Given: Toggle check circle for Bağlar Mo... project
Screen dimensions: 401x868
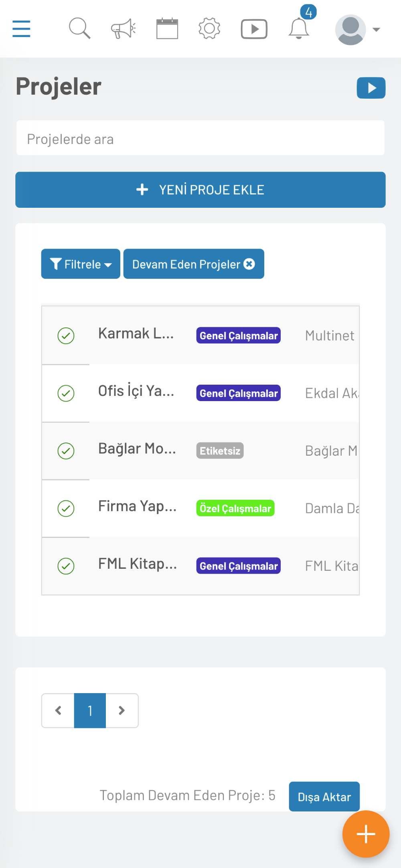Looking at the screenshot, I should point(66,451).
